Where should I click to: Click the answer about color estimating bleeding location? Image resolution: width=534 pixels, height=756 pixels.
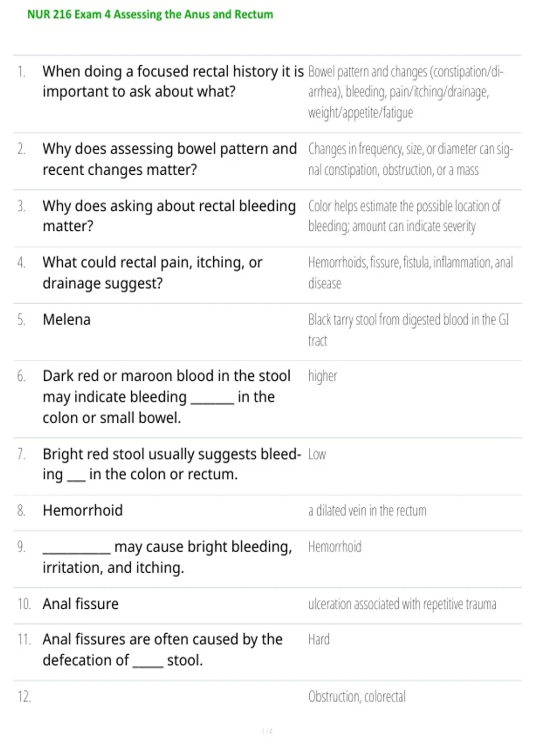pyautogui.click(x=404, y=216)
